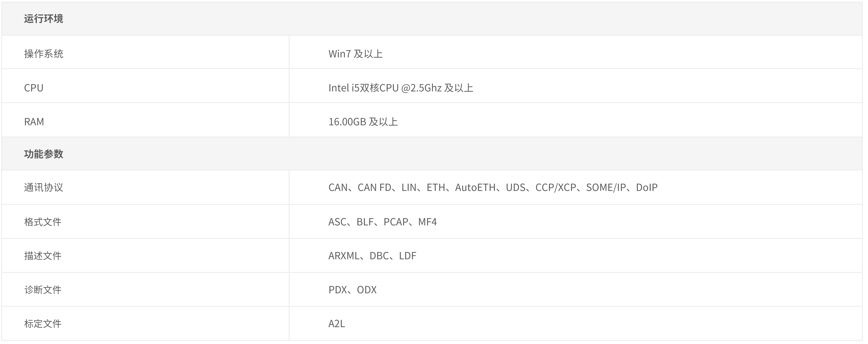Screen dimensions: 868x344
Task: Click the ASC、BLF、PCAP、MF4 value
Action: click(x=382, y=222)
